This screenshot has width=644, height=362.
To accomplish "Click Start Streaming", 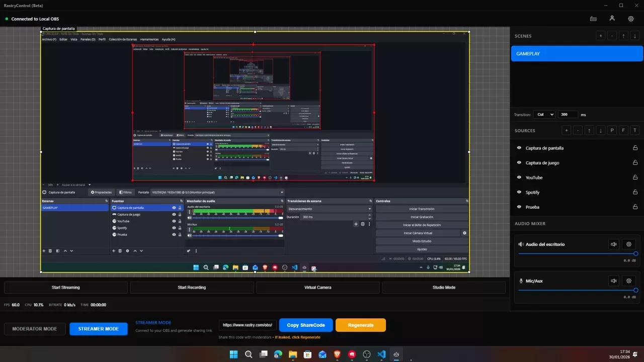I will pos(66,288).
